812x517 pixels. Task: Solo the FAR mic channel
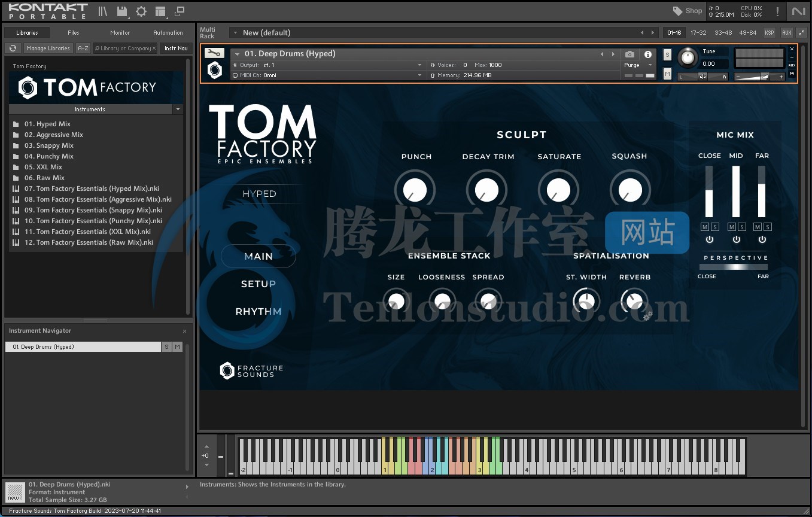[768, 227]
